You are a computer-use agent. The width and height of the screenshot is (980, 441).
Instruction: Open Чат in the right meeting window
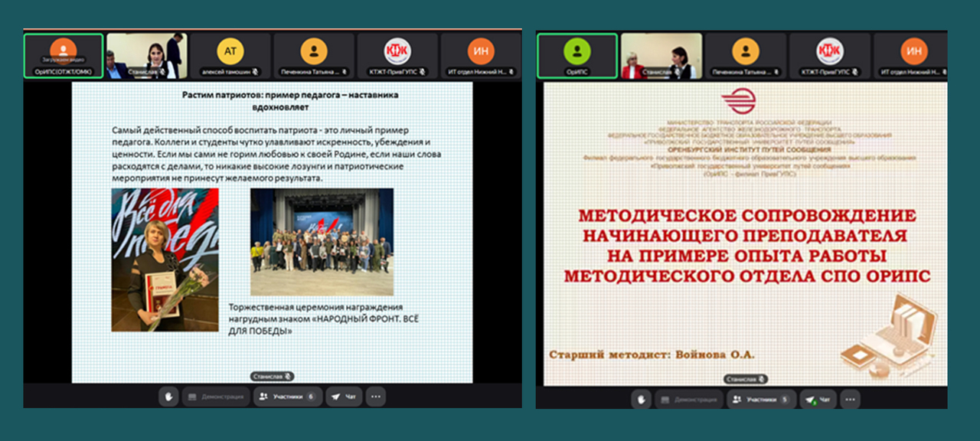[x=818, y=399]
